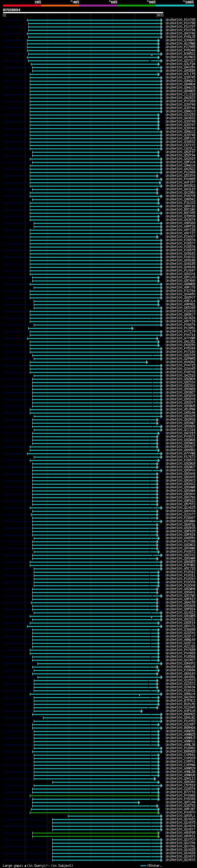Click the query end position label 363
This screenshot has height=868, width=197.
[x=159, y=15]
